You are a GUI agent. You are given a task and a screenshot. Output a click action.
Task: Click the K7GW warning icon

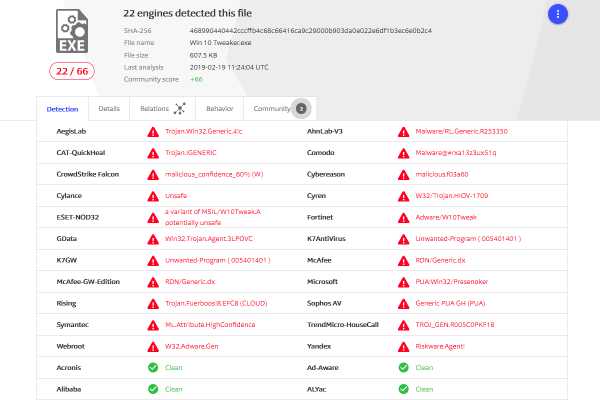tap(153, 261)
